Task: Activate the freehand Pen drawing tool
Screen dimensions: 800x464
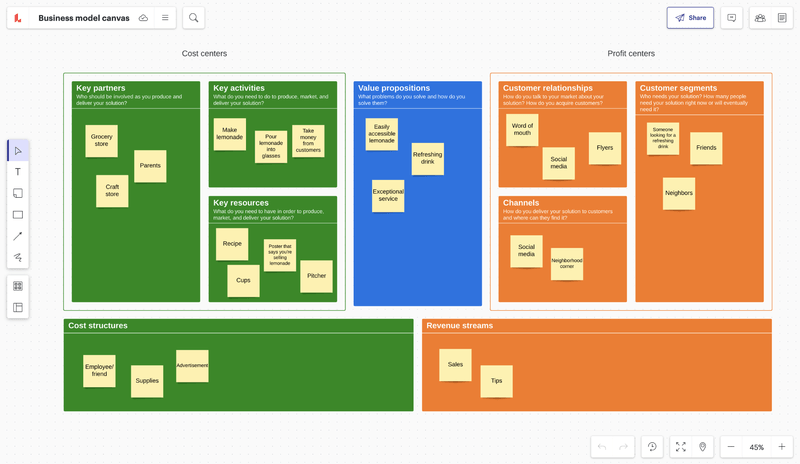Action: (x=18, y=257)
